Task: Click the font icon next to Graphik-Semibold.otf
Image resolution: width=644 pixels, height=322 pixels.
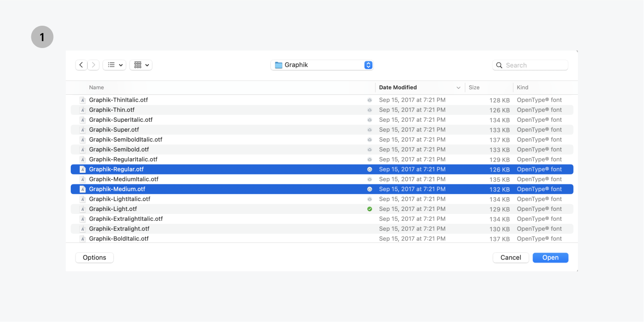Action: click(x=83, y=149)
